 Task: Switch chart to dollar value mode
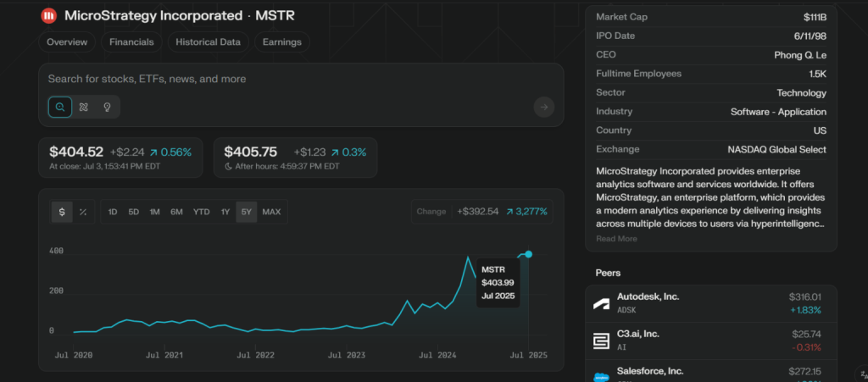pyautogui.click(x=61, y=212)
